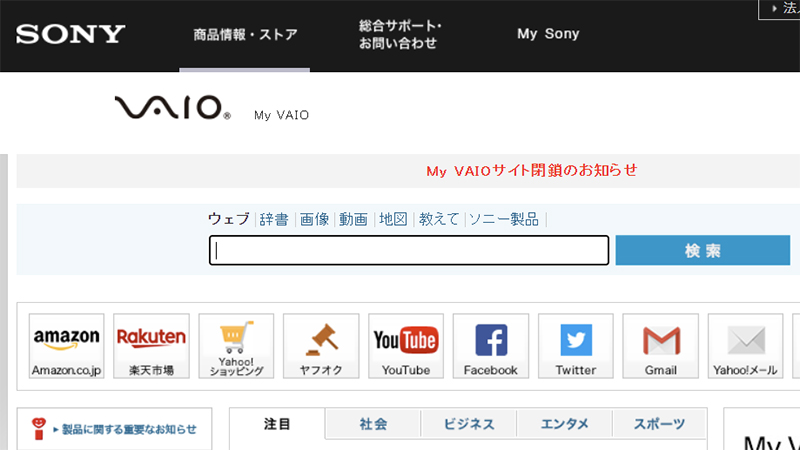The height and width of the screenshot is (450, 800).
Task: Open the Rakuten 楽天市場 shortcut
Action: [152, 346]
